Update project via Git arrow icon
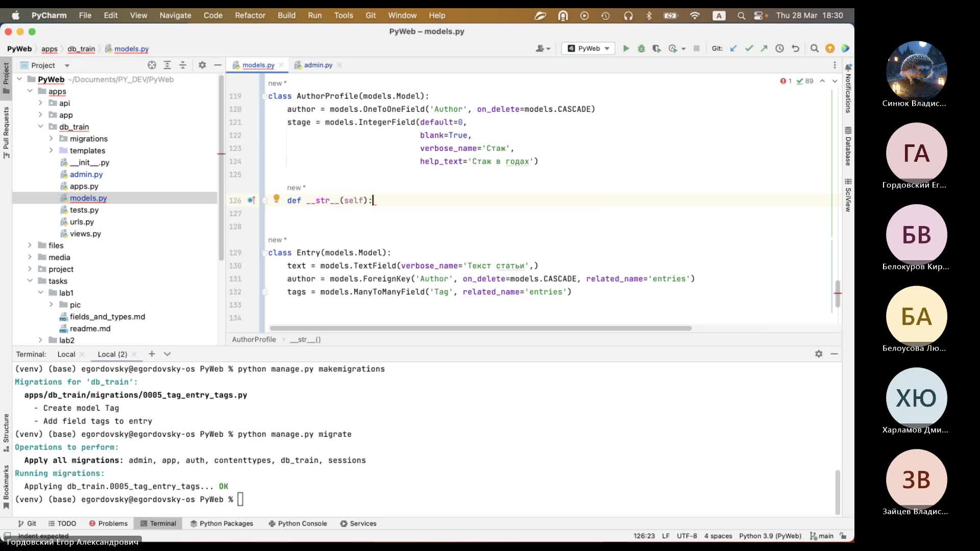The width and height of the screenshot is (980, 551). click(x=733, y=48)
